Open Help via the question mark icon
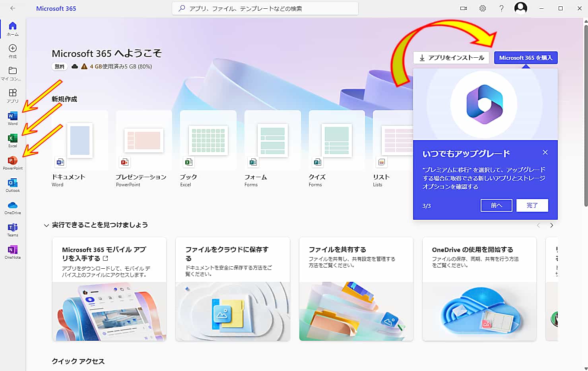 501,8
